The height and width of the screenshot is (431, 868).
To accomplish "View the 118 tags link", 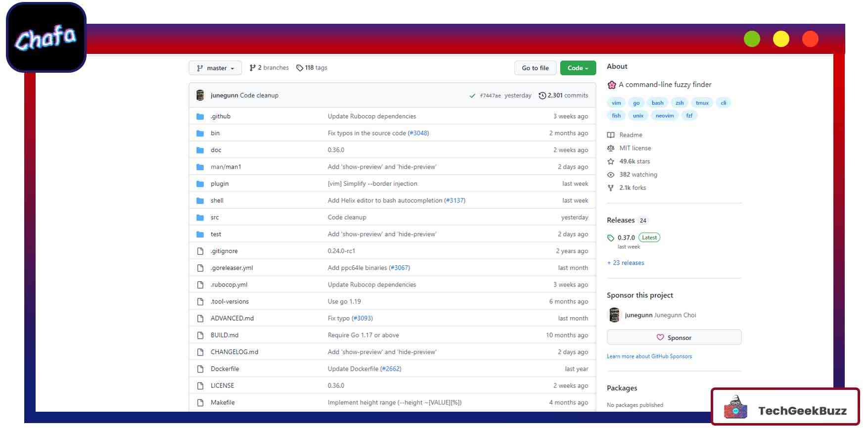I will point(312,68).
